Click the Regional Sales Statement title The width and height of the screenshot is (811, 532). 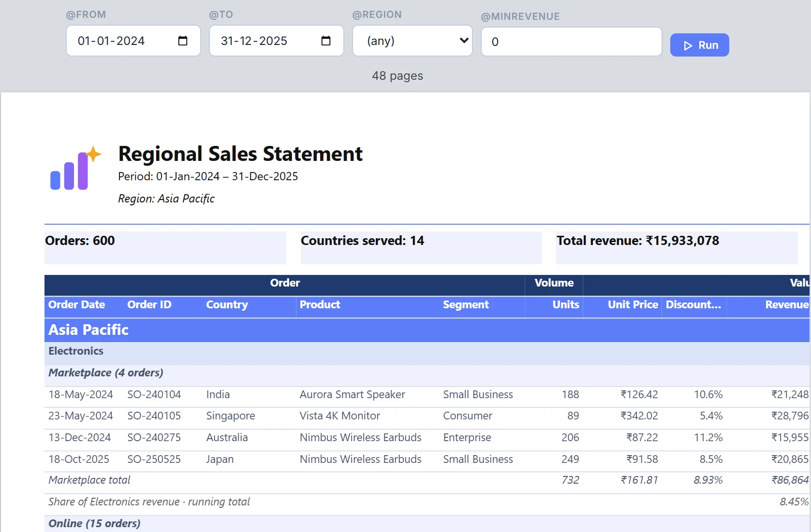pos(240,154)
